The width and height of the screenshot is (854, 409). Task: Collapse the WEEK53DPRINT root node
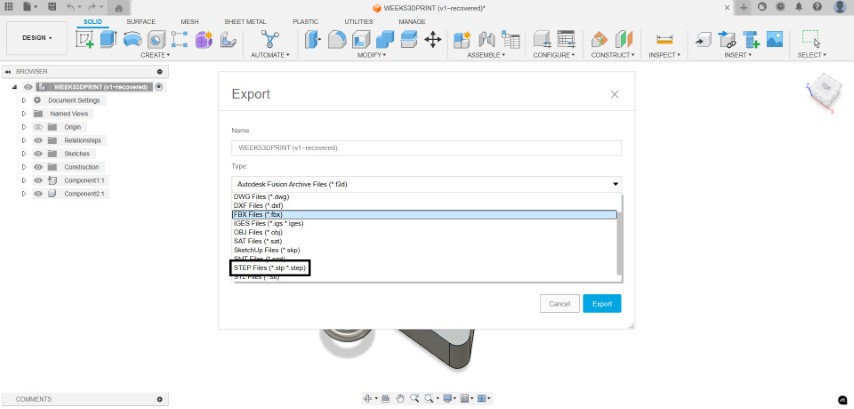click(x=14, y=87)
